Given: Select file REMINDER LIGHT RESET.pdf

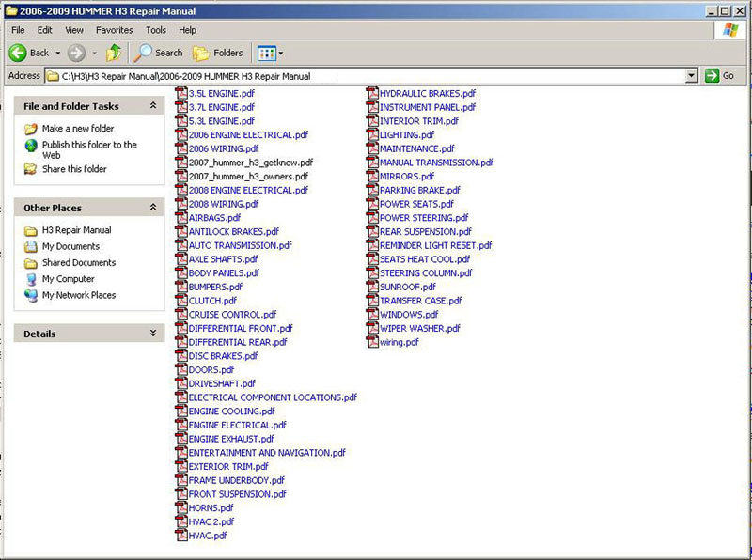Looking at the screenshot, I should point(436,245).
